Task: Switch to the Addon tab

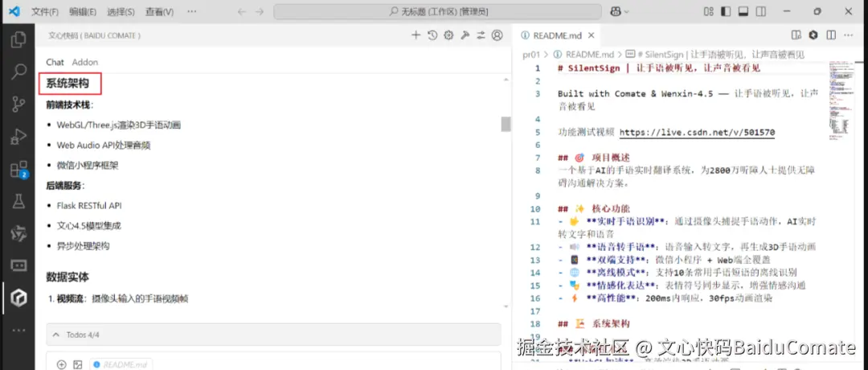Action: coord(84,62)
